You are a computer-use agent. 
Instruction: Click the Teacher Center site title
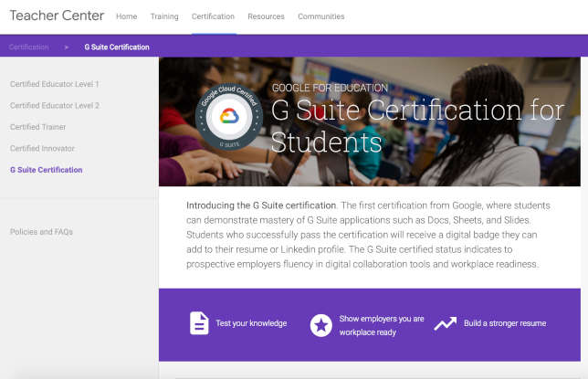57,16
